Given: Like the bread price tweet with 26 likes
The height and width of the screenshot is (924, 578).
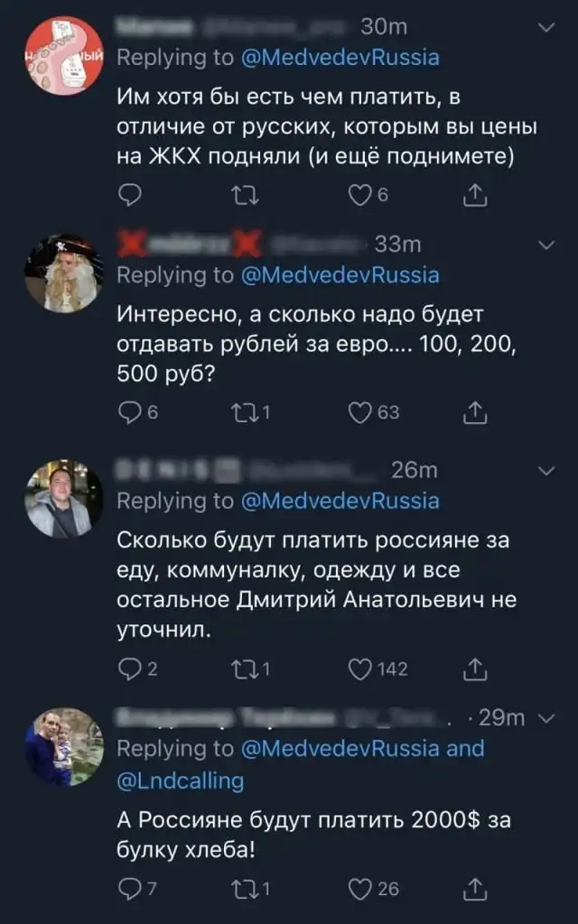Looking at the screenshot, I should coord(360,889).
